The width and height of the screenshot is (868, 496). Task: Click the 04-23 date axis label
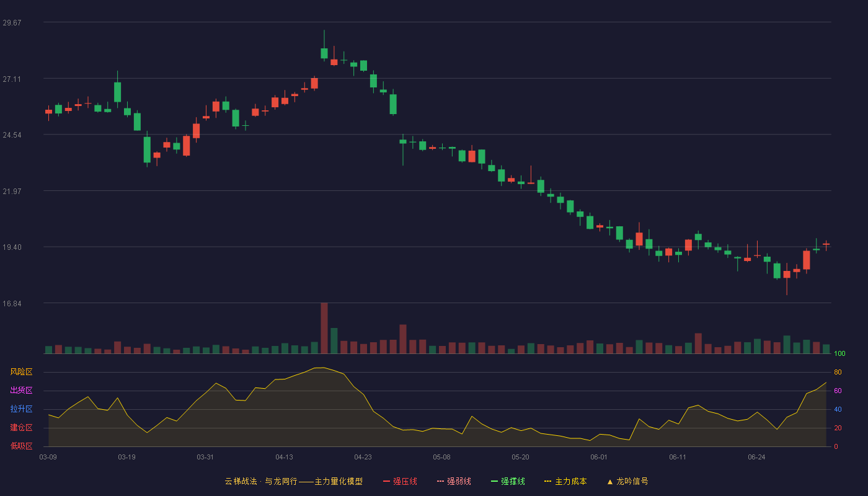[x=363, y=457]
